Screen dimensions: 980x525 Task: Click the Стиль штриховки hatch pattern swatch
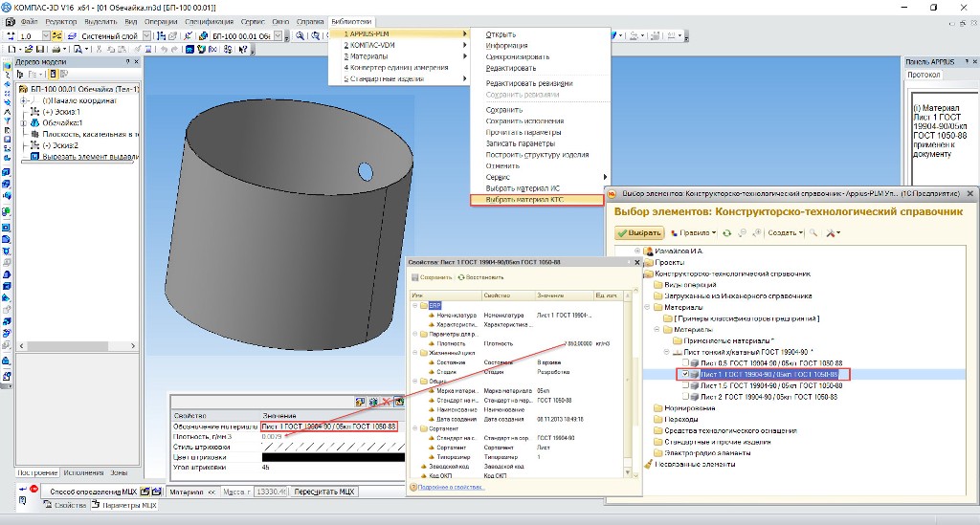click(x=333, y=447)
